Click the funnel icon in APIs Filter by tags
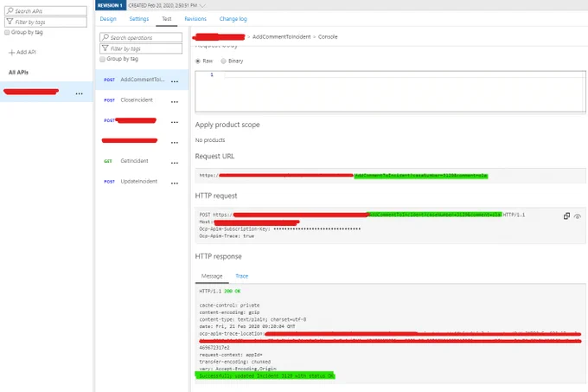The width and height of the screenshot is (588, 392). [x=10, y=22]
